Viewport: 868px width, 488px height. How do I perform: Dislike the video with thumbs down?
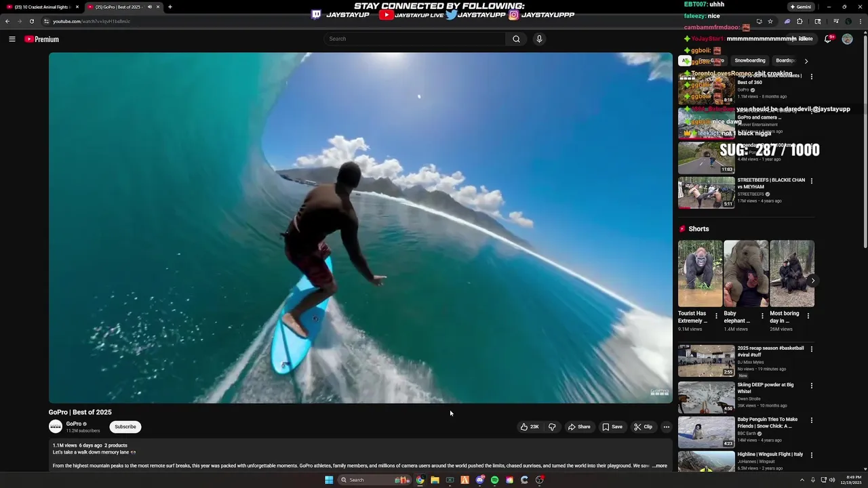click(552, 427)
